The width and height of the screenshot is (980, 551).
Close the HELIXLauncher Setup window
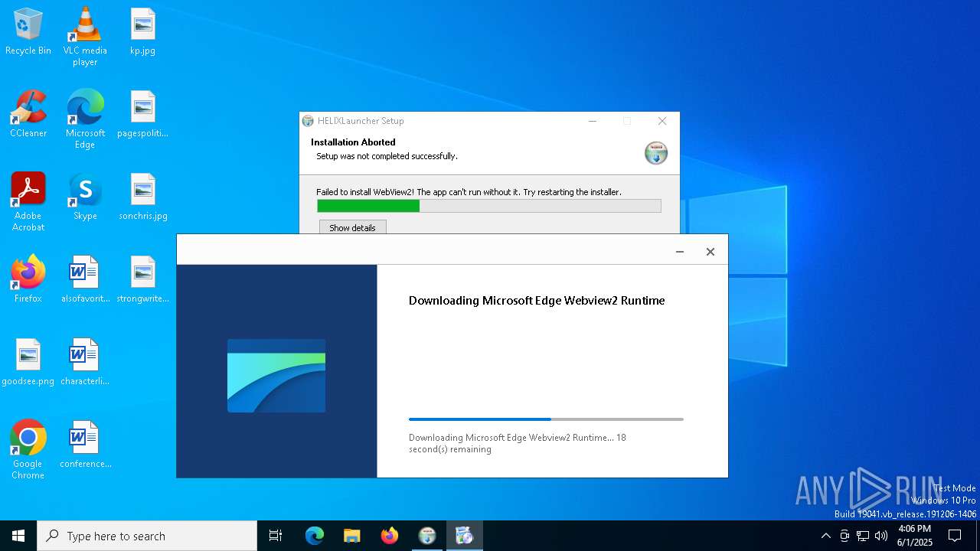pos(662,121)
